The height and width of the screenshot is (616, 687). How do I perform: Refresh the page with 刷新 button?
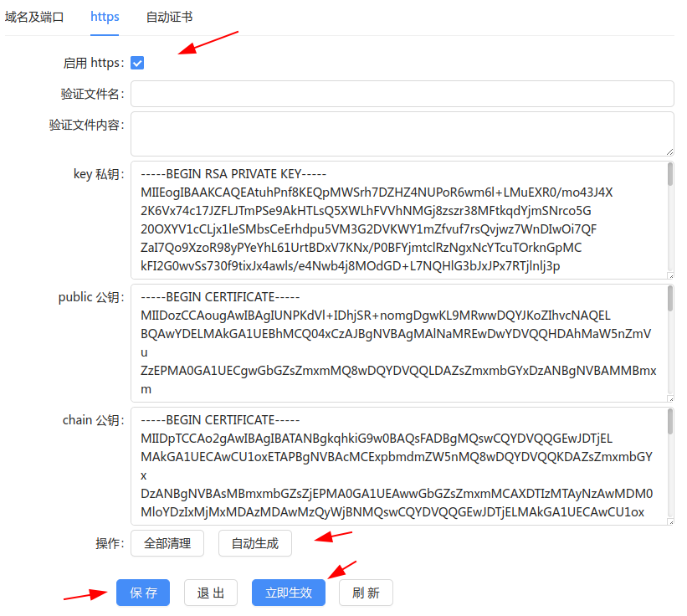pos(366,593)
